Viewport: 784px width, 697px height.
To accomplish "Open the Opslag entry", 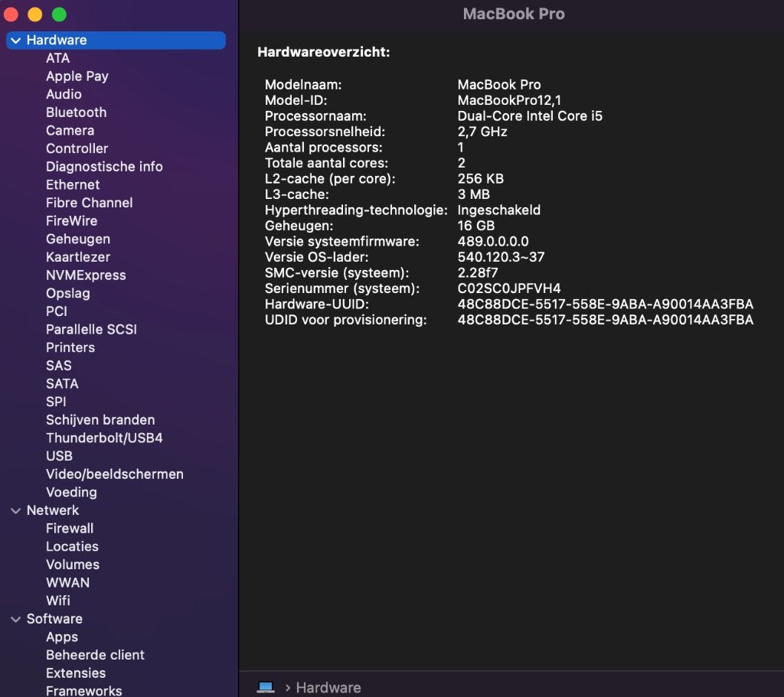I will 68,294.
